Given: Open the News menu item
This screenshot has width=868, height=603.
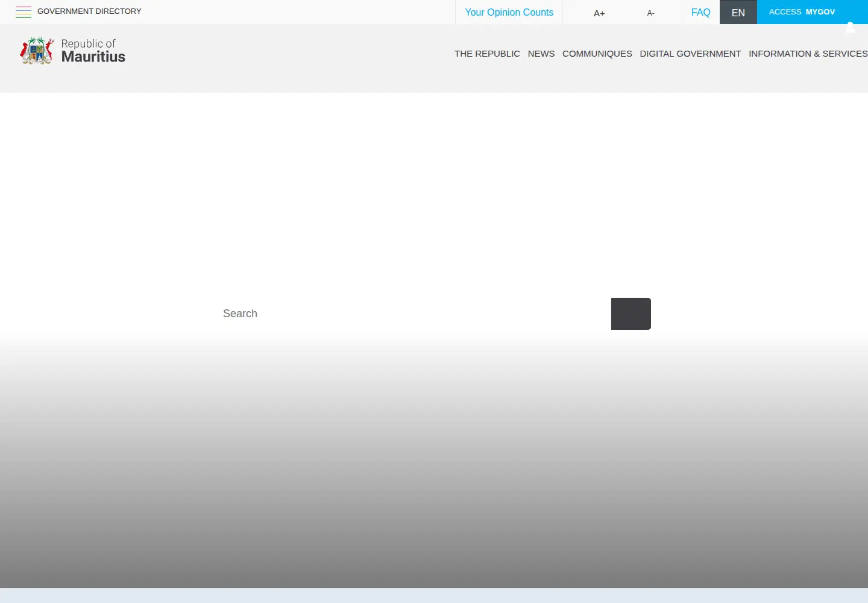Looking at the screenshot, I should (541, 54).
